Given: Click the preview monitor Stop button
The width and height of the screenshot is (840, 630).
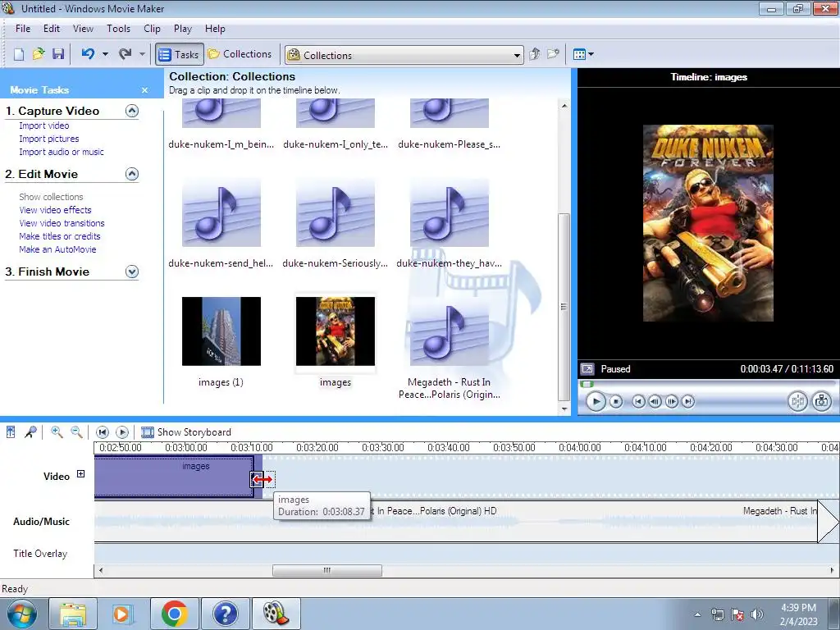Looking at the screenshot, I should pos(616,401).
